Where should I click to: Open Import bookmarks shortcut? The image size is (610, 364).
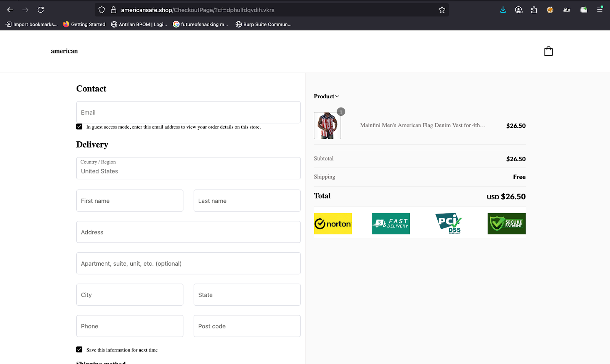(31, 24)
